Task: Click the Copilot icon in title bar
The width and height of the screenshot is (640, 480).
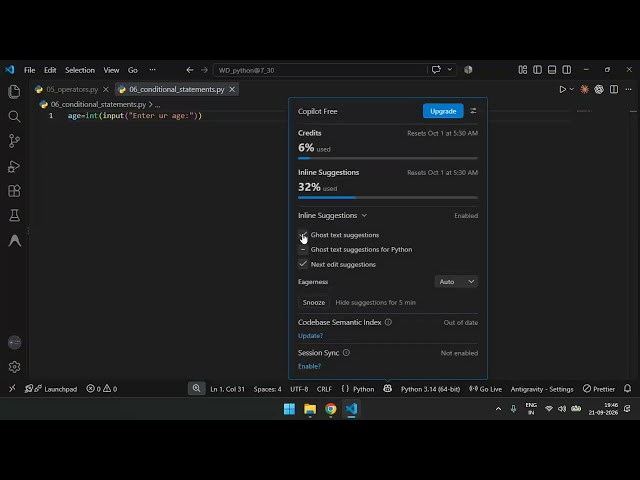Action: point(468,70)
